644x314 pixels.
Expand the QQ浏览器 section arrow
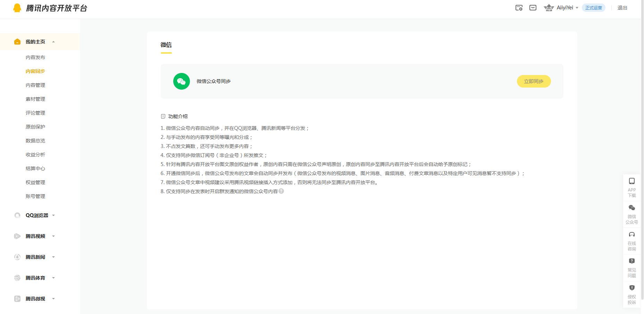(x=53, y=215)
